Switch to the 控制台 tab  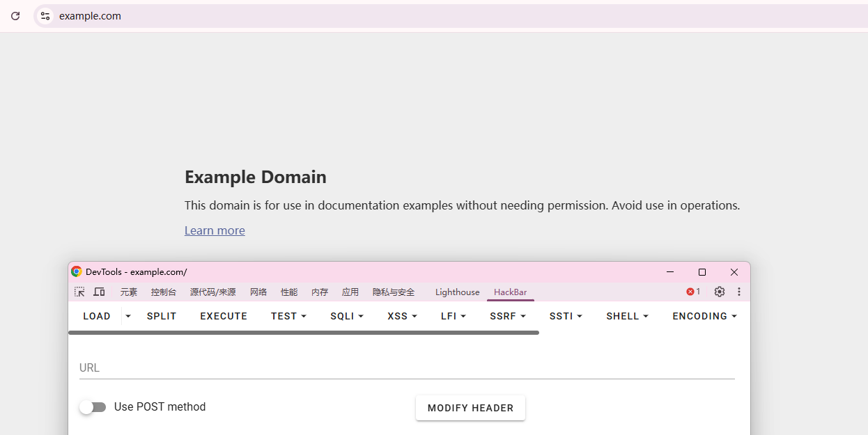tap(164, 292)
